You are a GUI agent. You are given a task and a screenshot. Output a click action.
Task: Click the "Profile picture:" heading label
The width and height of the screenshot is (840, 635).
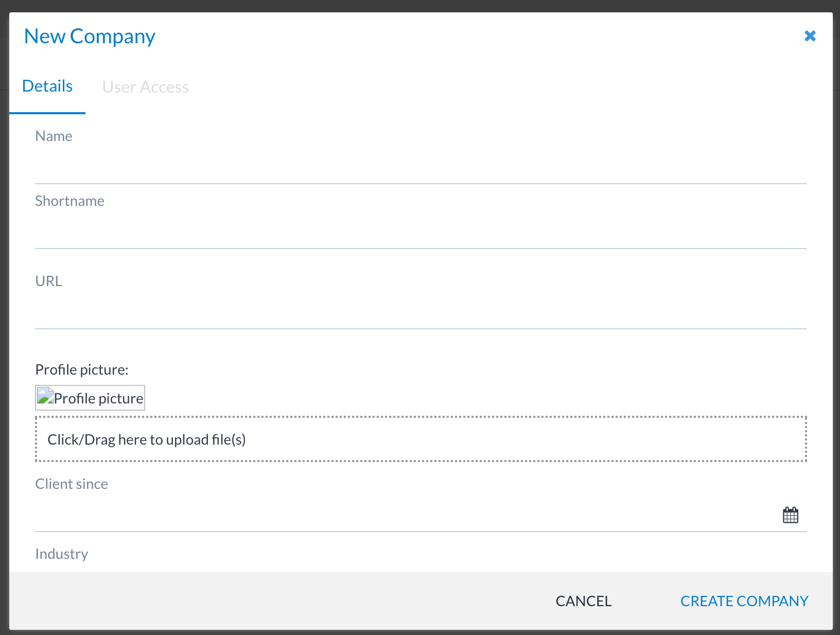82,370
